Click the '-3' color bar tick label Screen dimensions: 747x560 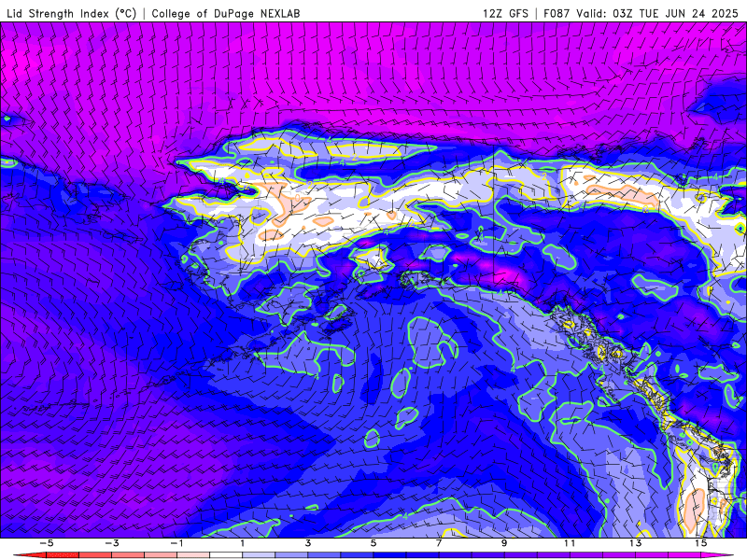(111, 543)
